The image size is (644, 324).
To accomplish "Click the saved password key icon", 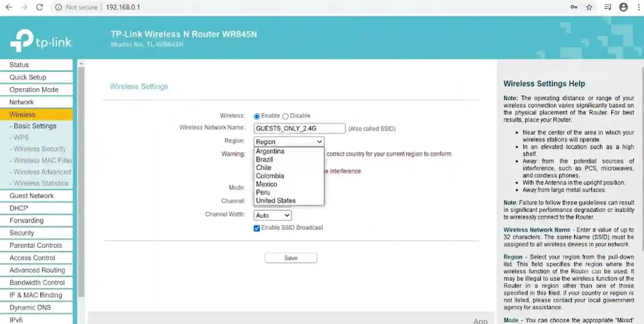I will click(x=574, y=7).
